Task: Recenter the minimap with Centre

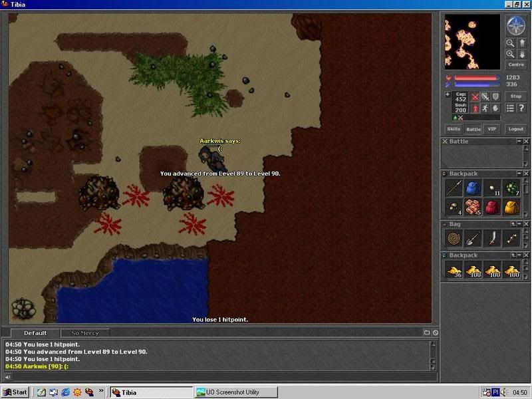Action: pos(516,65)
